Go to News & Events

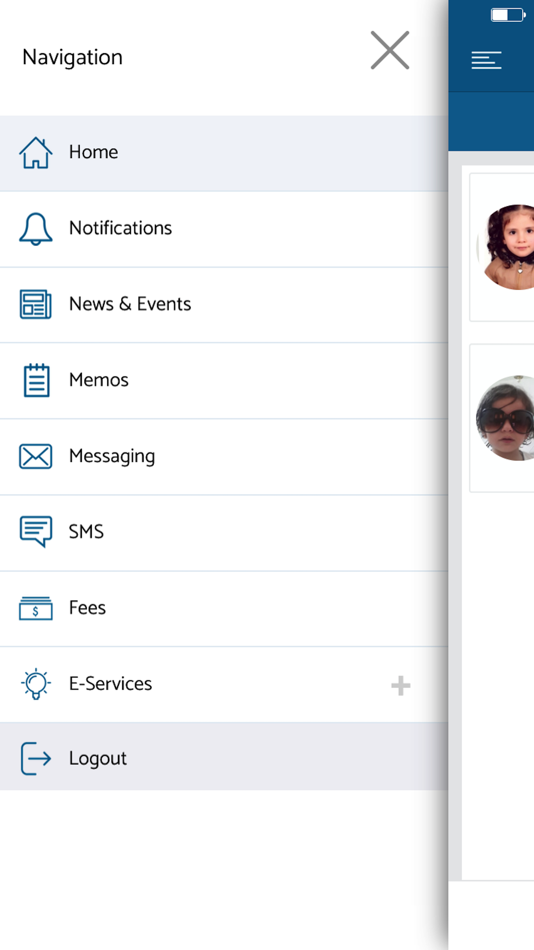(224, 305)
